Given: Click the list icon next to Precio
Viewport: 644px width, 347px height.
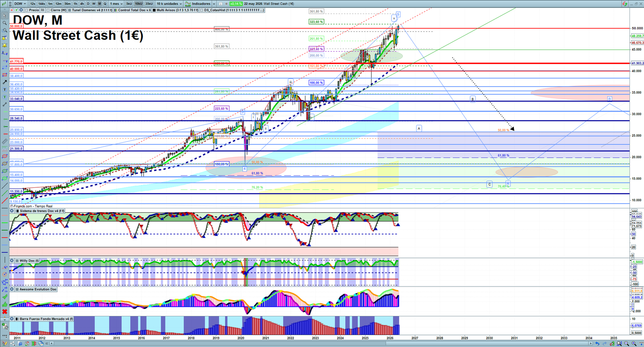Looking at the screenshot, I should 42,10.
